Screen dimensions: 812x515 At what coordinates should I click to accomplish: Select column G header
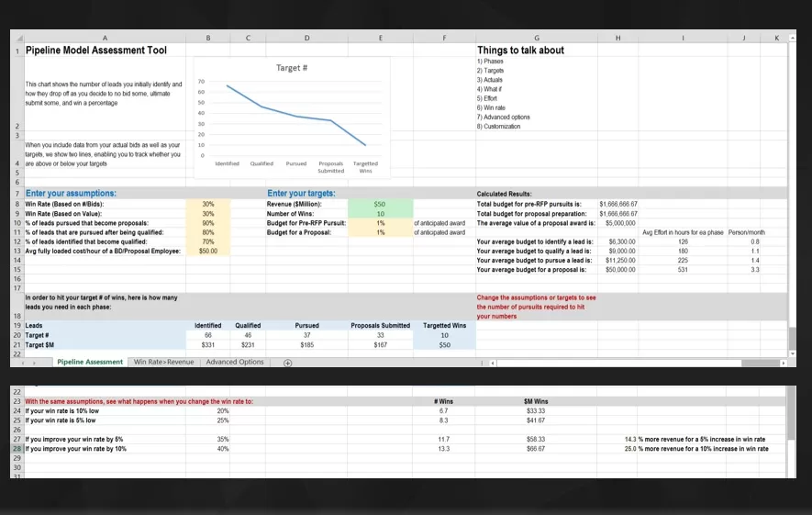536,38
